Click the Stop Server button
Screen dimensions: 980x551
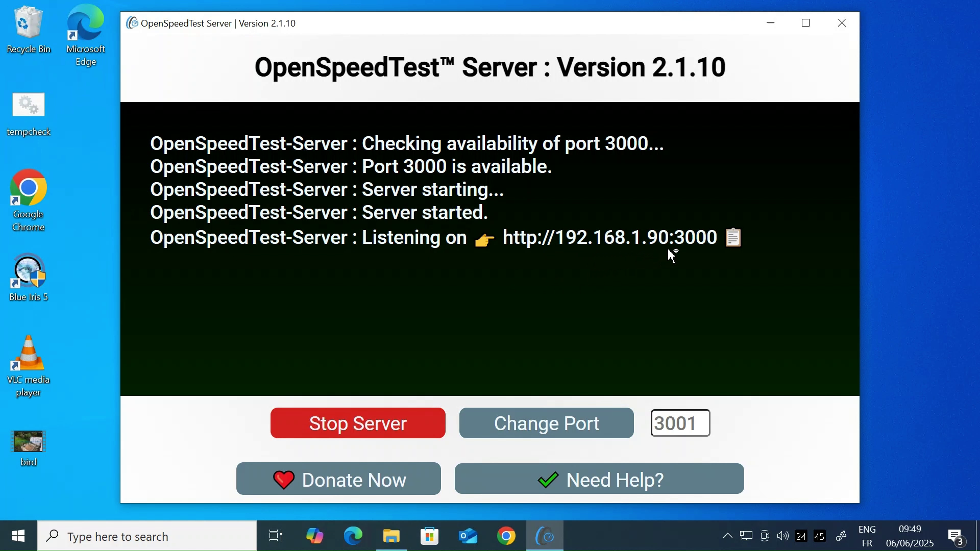(x=358, y=423)
